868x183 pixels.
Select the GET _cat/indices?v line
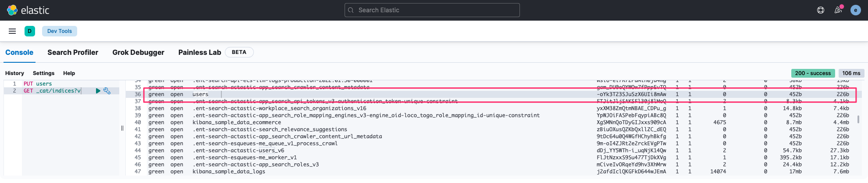52,91
